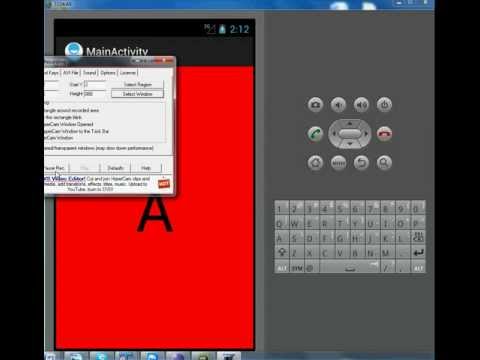
Task: Click the Enter key on emulator keyboard
Action: [x=418, y=252]
